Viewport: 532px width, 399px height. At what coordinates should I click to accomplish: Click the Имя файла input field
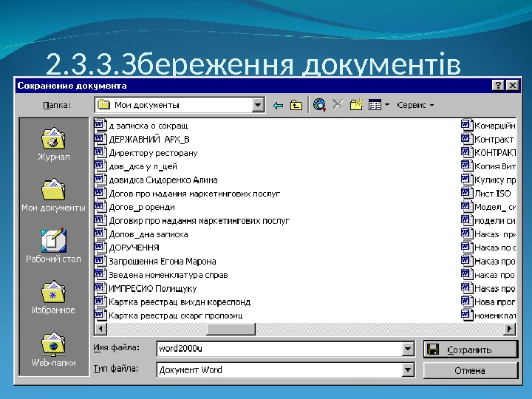(x=279, y=349)
